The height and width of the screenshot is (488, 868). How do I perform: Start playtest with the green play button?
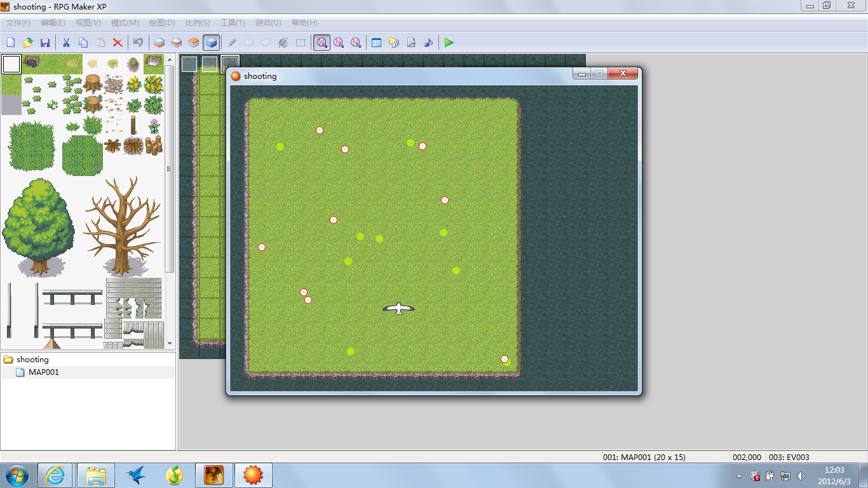[449, 43]
